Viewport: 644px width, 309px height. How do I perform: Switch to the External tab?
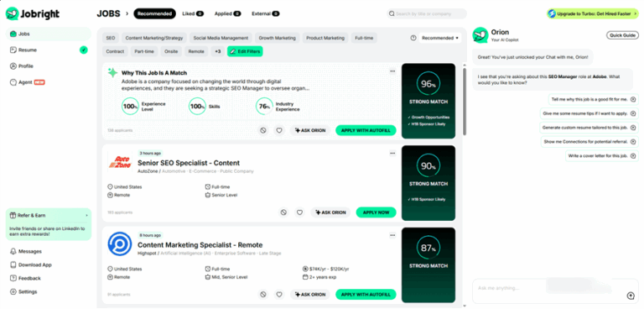tap(265, 13)
